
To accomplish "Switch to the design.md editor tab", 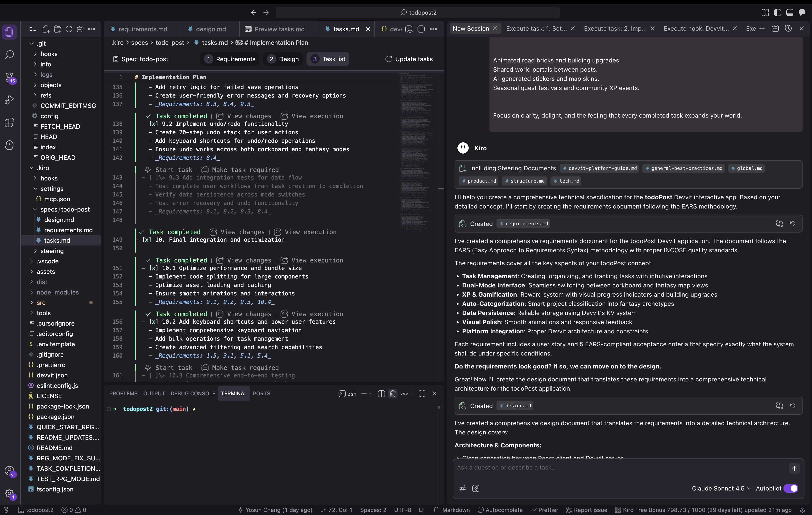I will pyautogui.click(x=210, y=29).
